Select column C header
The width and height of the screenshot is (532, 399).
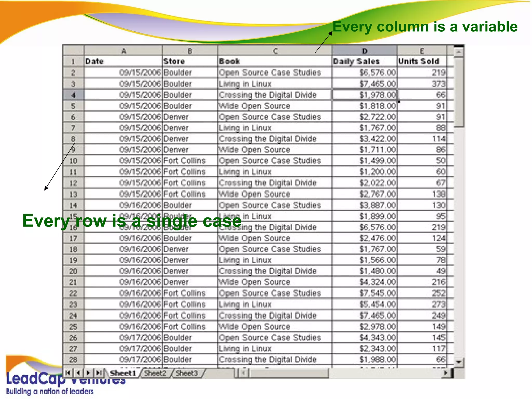click(x=275, y=51)
